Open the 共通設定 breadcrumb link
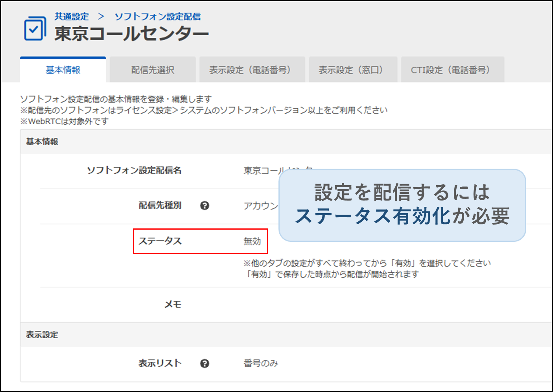Screen dimensions: 553x392 (72, 17)
